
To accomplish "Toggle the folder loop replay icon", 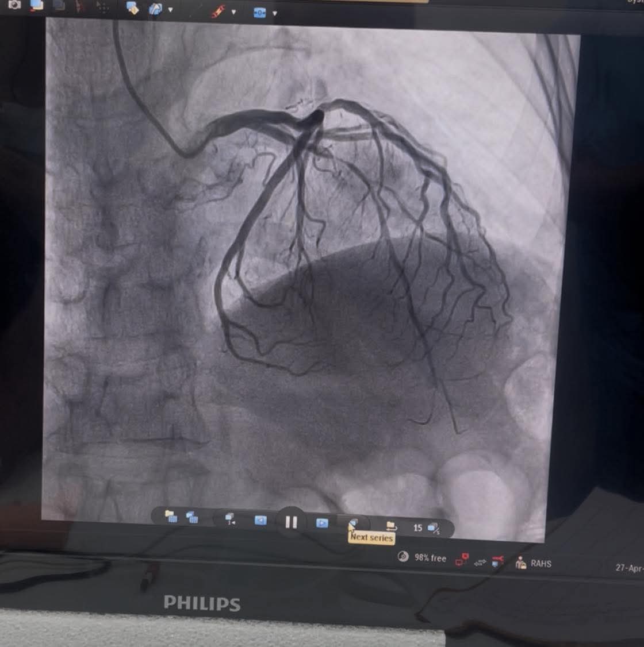I will point(391,526).
